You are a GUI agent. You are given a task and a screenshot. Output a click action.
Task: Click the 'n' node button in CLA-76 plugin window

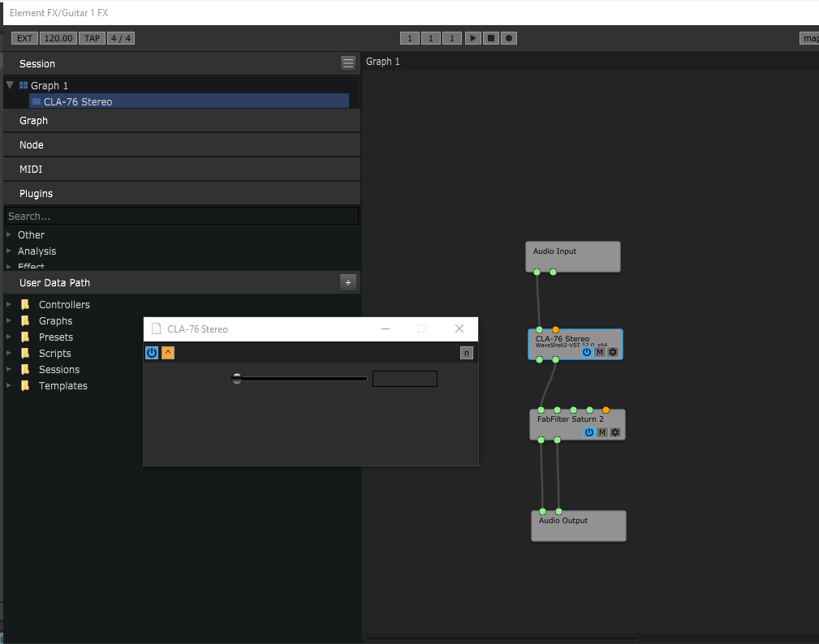pos(466,353)
